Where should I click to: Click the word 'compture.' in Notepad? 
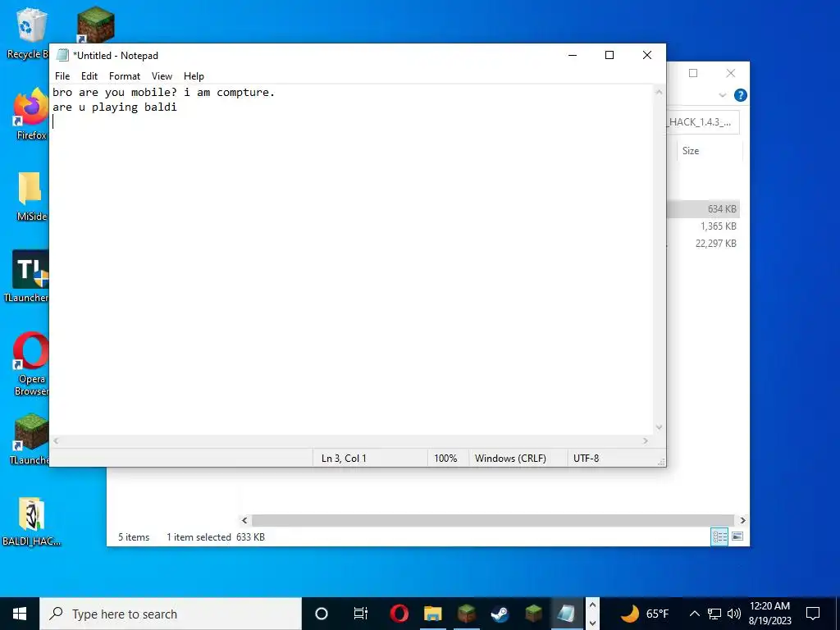[x=245, y=93]
